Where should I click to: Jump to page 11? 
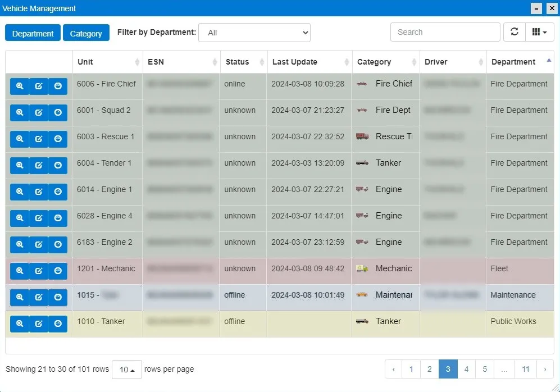[x=526, y=369]
